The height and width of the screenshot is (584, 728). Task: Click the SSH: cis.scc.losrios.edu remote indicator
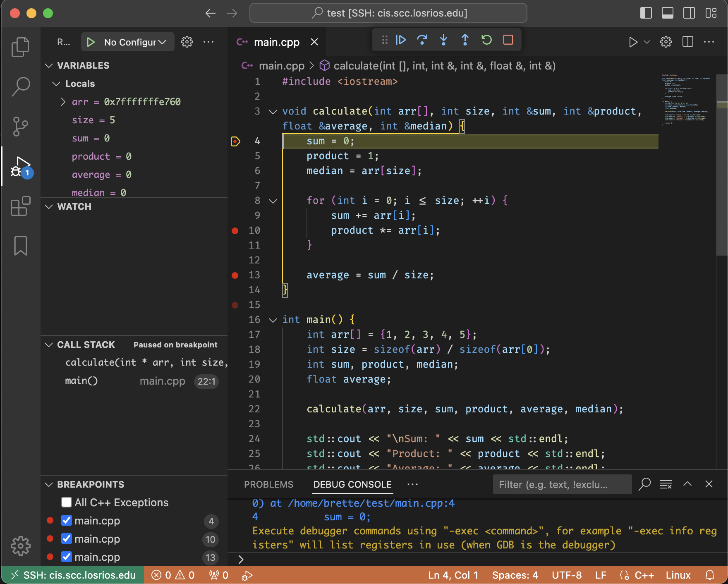73,575
